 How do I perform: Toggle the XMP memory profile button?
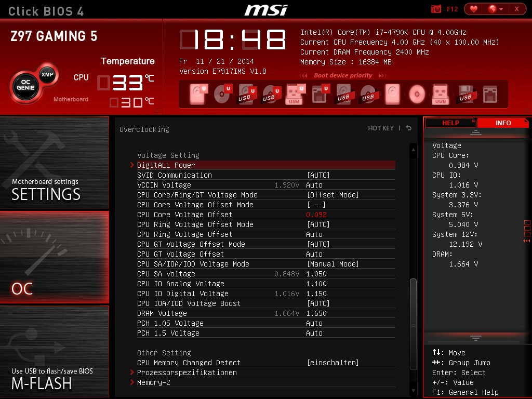click(47, 75)
